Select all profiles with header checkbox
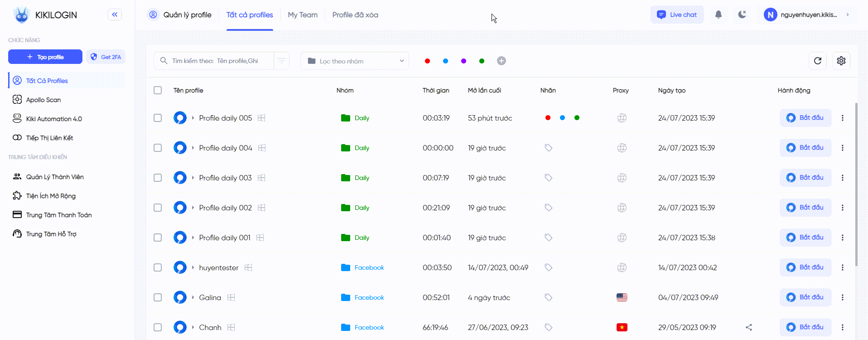Viewport: 868px width, 340px height. (x=158, y=90)
